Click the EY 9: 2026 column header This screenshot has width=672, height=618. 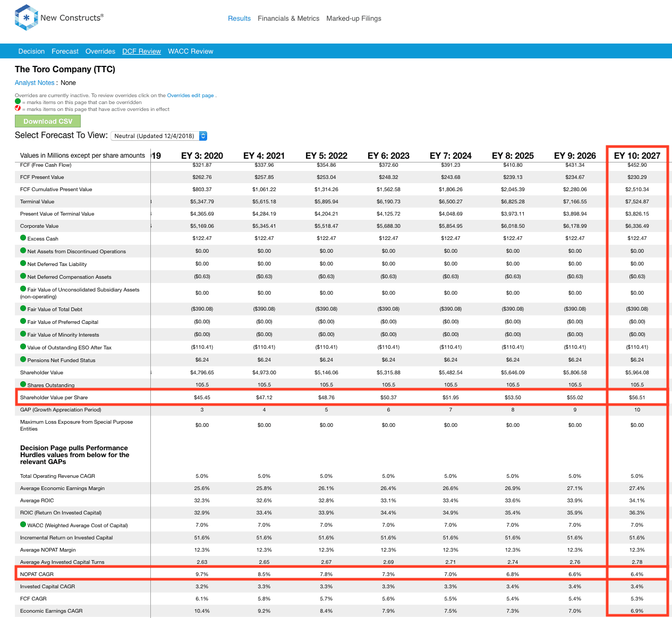coord(575,156)
